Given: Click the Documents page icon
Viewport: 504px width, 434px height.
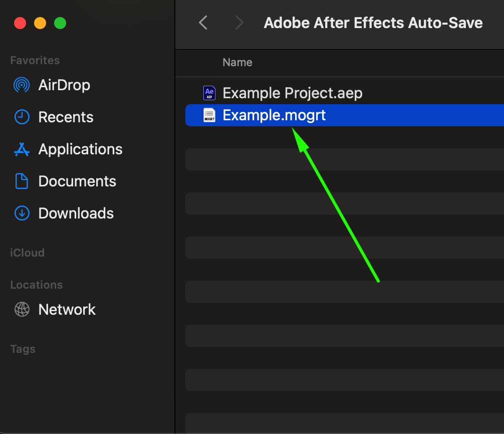Looking at the screenshot, I should click(x=22, y=181).
